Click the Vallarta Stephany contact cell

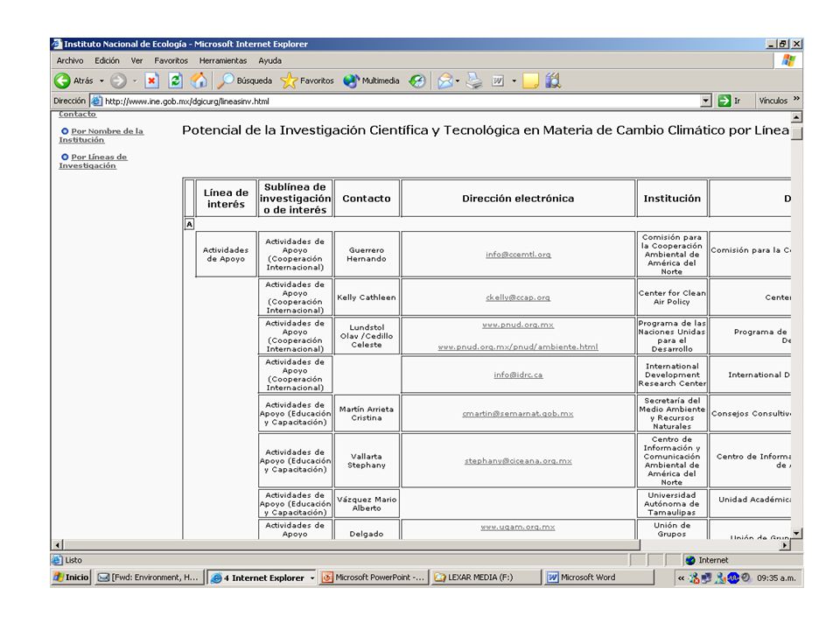367,461
